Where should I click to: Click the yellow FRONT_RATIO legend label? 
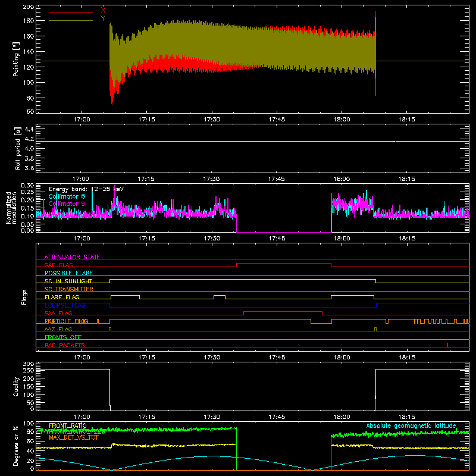68,425
